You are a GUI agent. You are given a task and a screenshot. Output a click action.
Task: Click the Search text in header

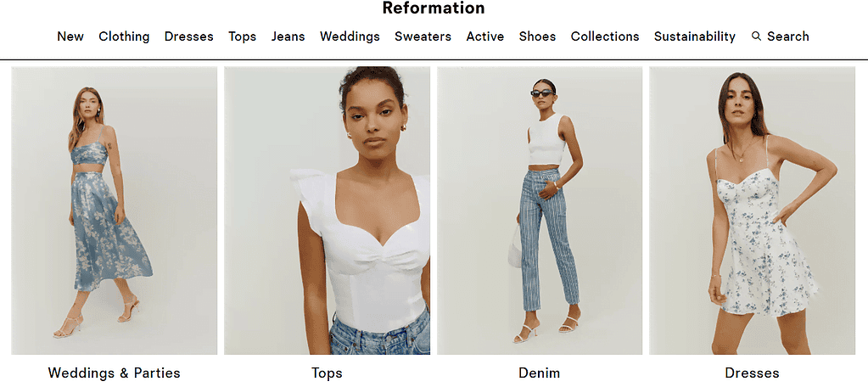(x=787, y=36)
